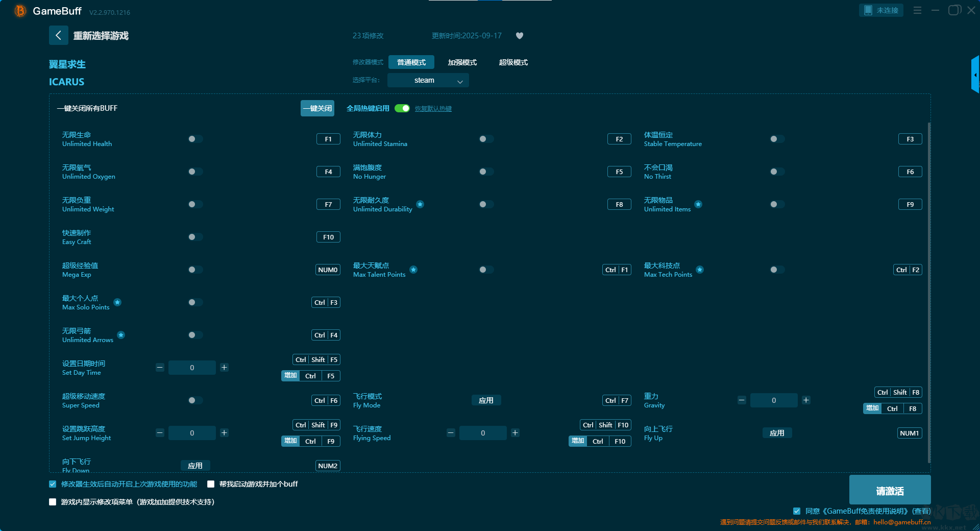Toggle Unlimited Arrows switch
The width and height of the screenshot is (980, 531).
point(195,335)
